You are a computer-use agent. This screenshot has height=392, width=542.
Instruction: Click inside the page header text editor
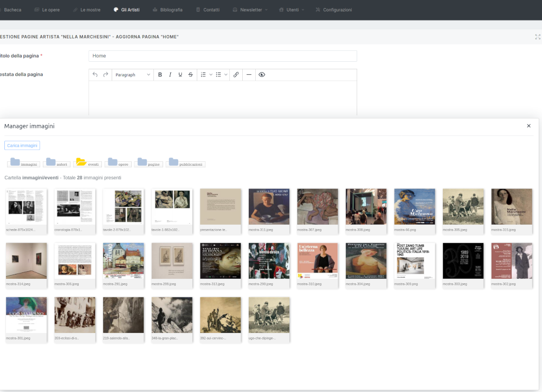(223, 98)
